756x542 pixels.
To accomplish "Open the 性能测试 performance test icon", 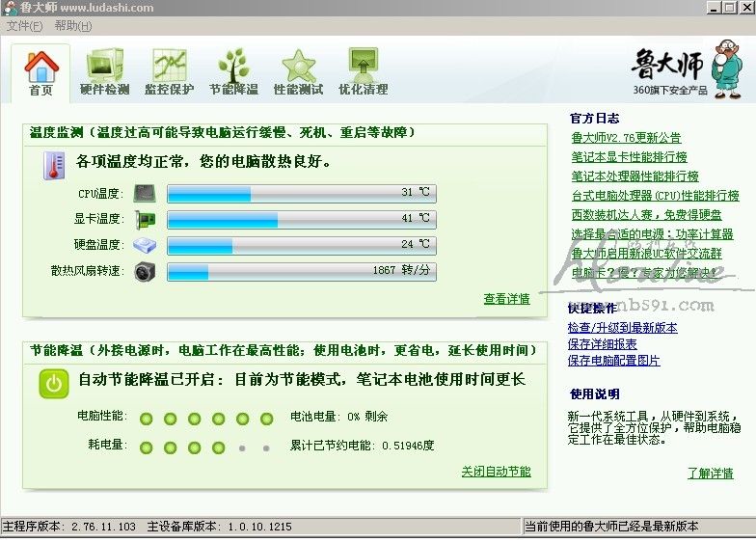I will [298, 67].
